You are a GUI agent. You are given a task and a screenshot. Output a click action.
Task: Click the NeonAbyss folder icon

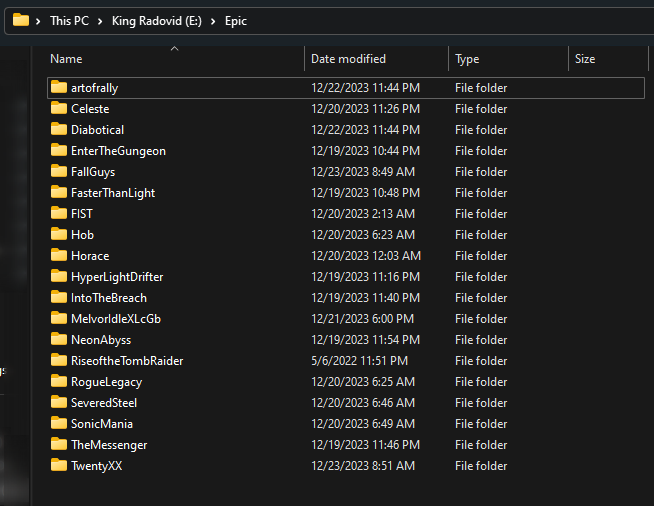(x=59, y=339)
